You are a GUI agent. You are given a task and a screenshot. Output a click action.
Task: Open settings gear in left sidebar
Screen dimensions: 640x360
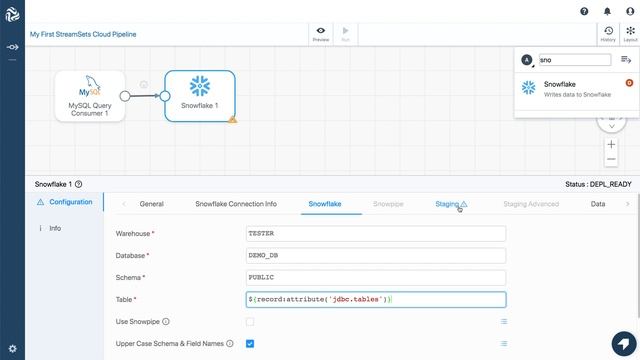click(12, 349)
